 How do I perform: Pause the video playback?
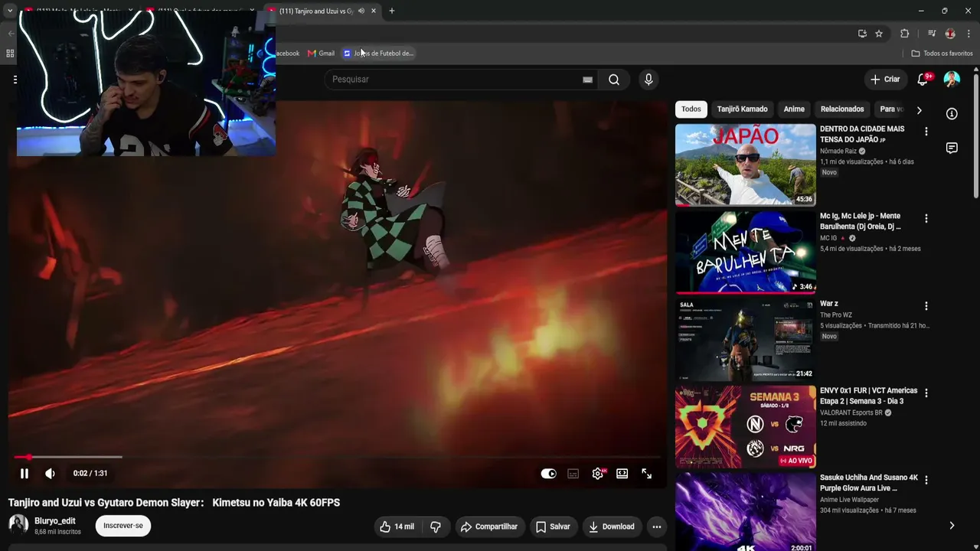click(x=24, y=474)
